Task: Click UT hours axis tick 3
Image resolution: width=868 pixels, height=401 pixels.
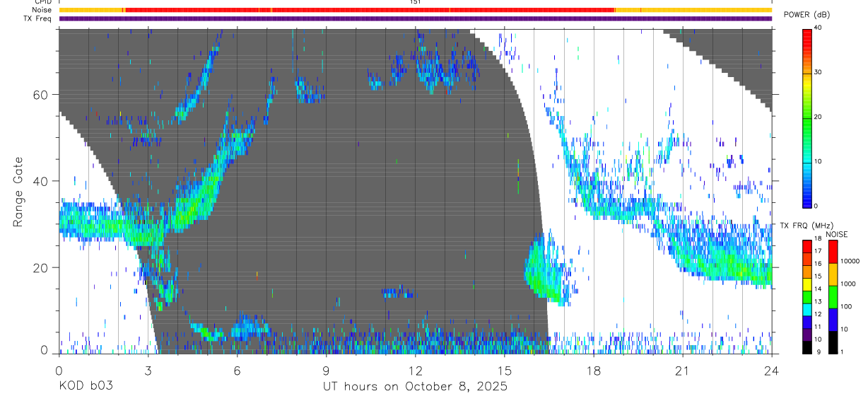Action: point(148,371)
